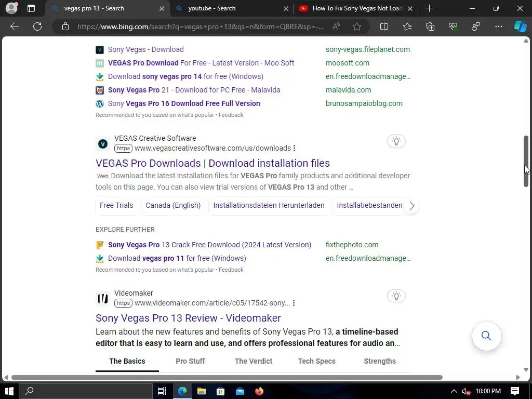532x399 pixels.
Task: Click the lightbulb icon for Videomaker result
Action: (396, 296)
